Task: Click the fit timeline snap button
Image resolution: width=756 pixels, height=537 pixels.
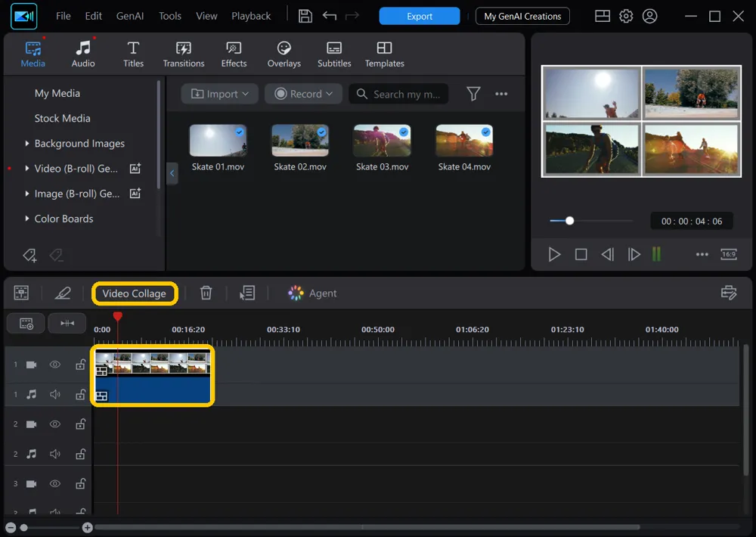Action: [x=67, y=323]
